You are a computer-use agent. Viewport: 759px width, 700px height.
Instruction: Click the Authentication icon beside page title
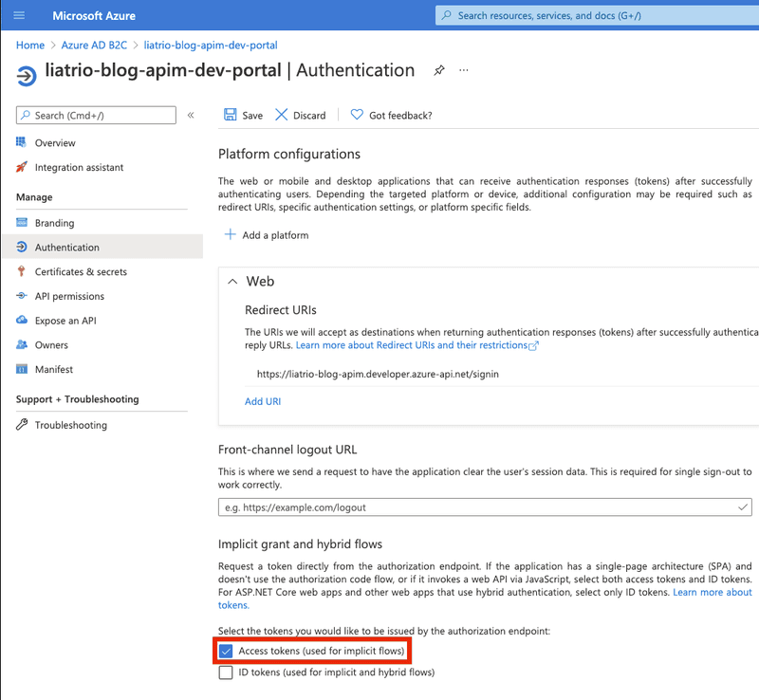tap(27, 76)
